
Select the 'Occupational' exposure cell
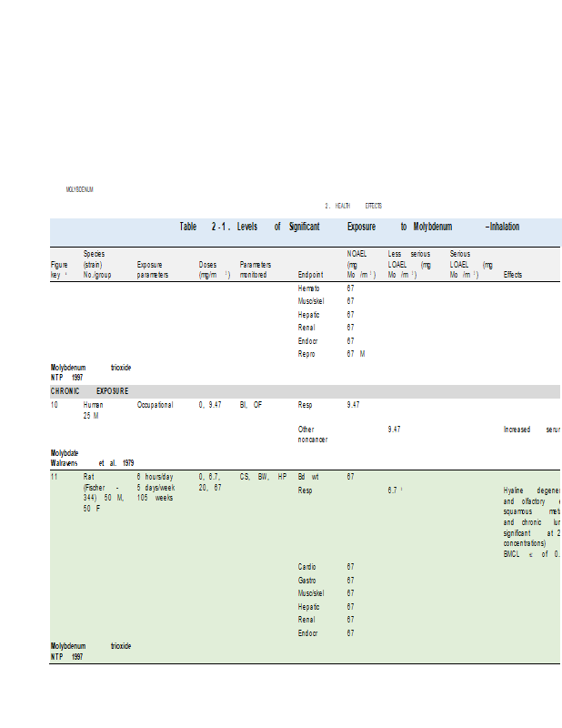pyautogui.click(x=155, y=405)
